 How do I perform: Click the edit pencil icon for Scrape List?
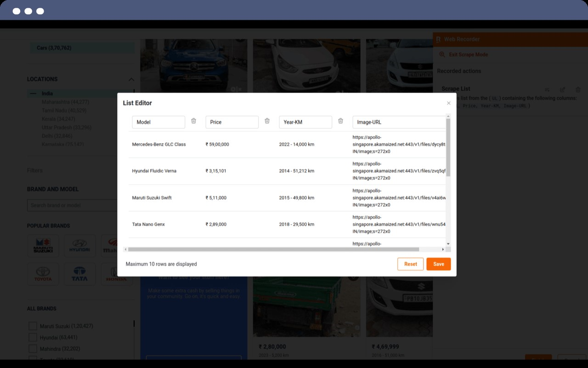pyautogui.click(x=562, y=90)
